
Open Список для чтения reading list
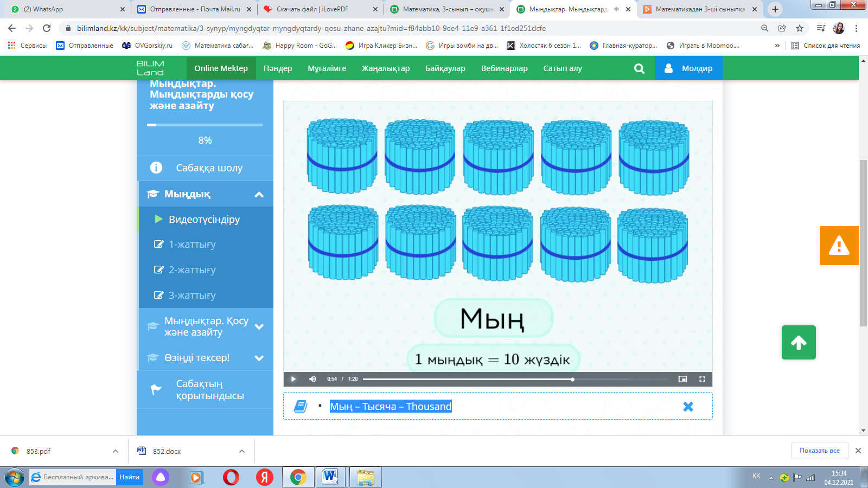tap(826, 46)
